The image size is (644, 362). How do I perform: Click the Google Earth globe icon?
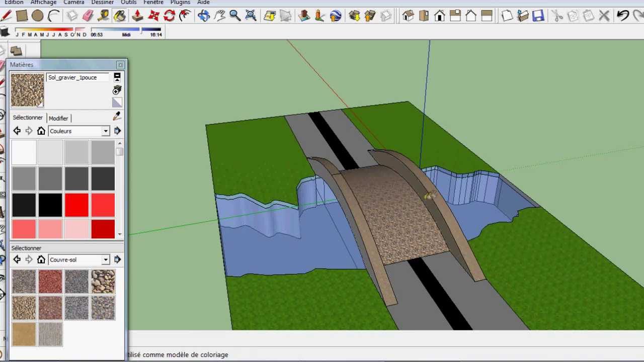pyautogui.click(x=336, y=16)
